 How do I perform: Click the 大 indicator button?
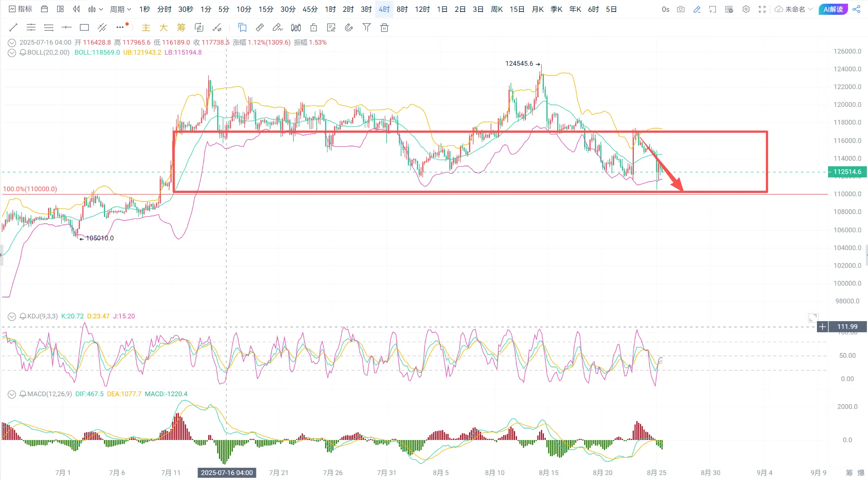164,27
